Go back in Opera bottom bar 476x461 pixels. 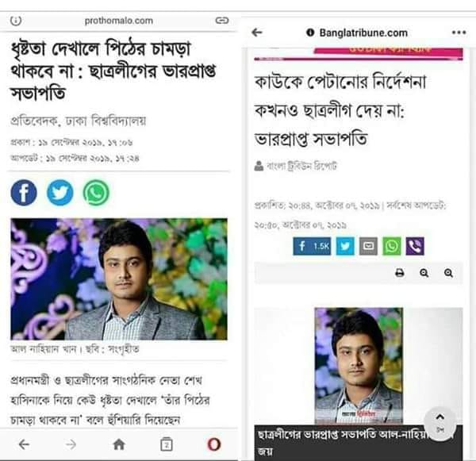click(24, 444)
